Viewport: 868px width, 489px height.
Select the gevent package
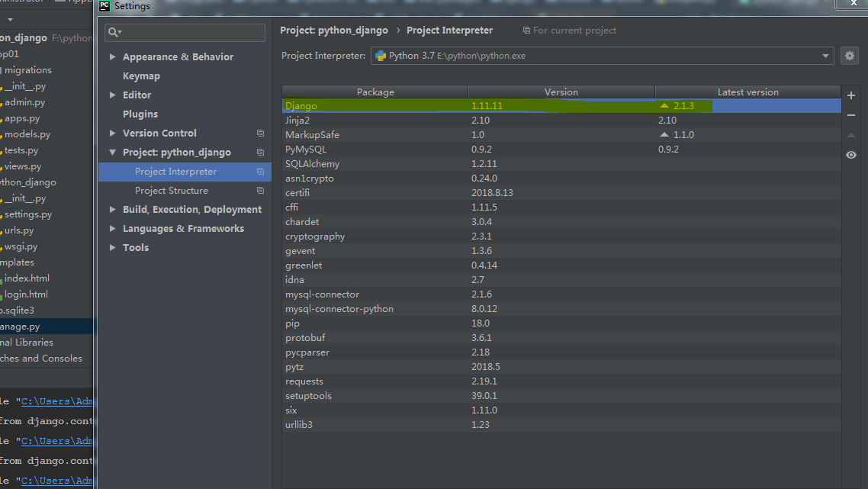tap(561, 250)
